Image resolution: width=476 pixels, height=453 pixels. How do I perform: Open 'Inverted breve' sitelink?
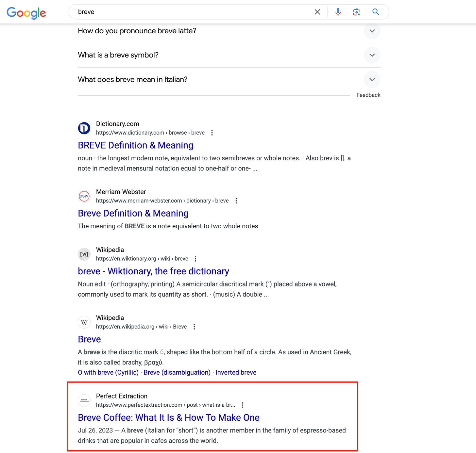(236, 372)
